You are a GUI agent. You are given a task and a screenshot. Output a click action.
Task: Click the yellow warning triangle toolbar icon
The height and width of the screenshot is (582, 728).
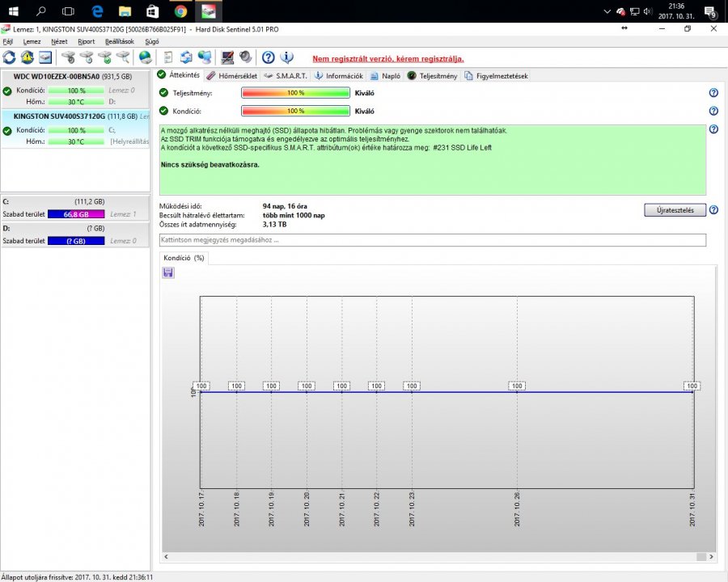(x=28, y=57)
